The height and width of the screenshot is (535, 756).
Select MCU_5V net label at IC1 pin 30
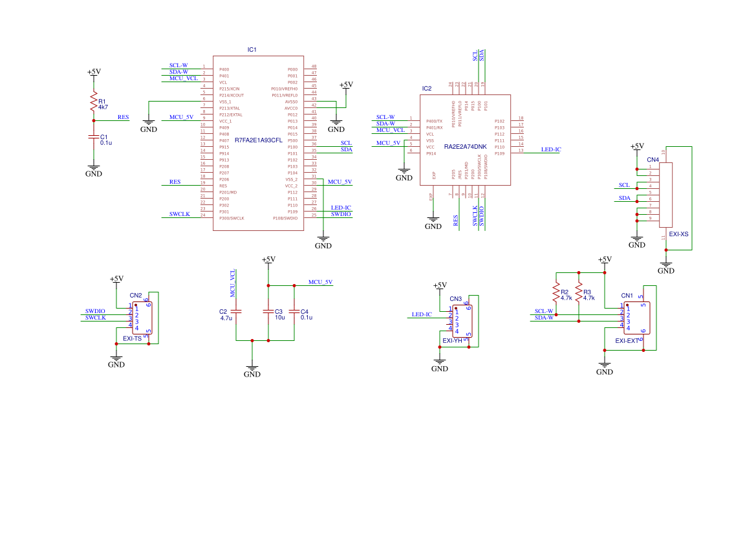coord(340,182)
